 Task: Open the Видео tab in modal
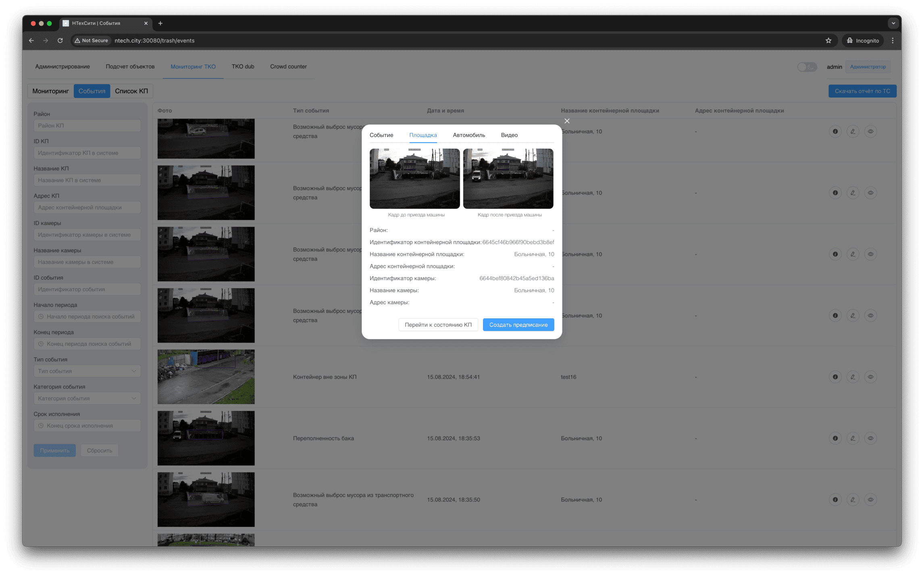(509, 135)
